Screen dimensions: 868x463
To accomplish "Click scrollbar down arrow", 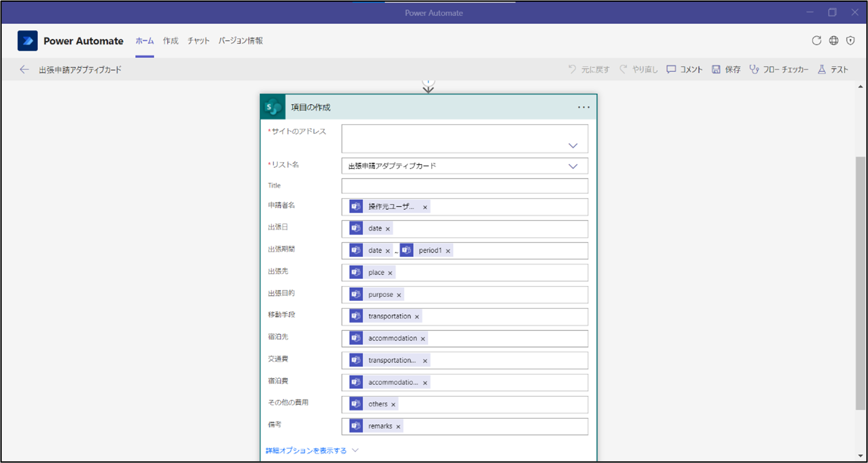I will coord(860,456).
